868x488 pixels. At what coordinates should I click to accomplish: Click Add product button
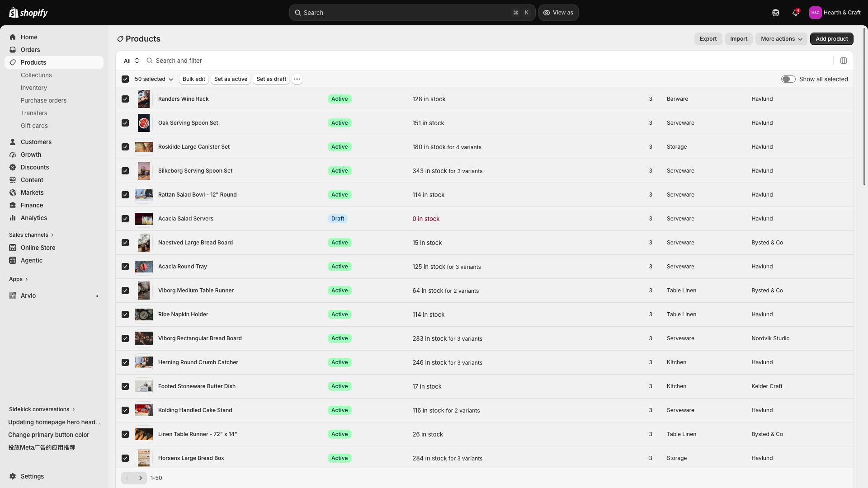pyautogui.click(x=832, y=39)
